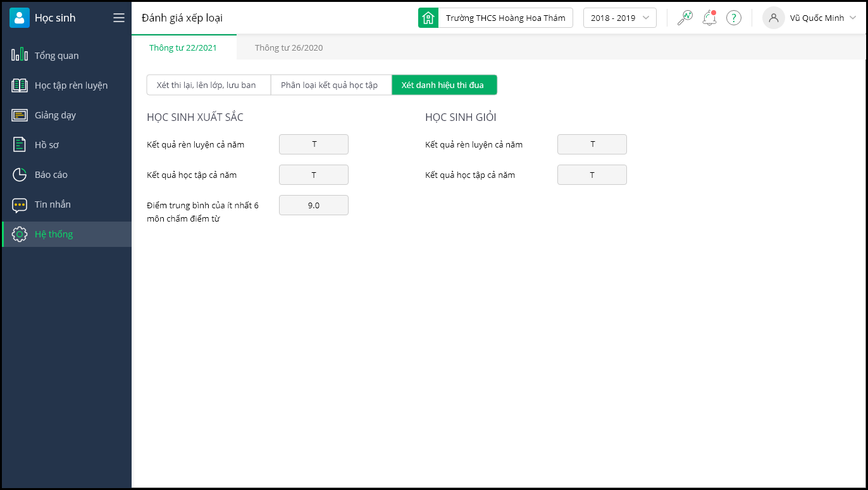Click Học sinh giỏi học tập field
Screen dimensions: 868x490
click(x=592, y=175)
